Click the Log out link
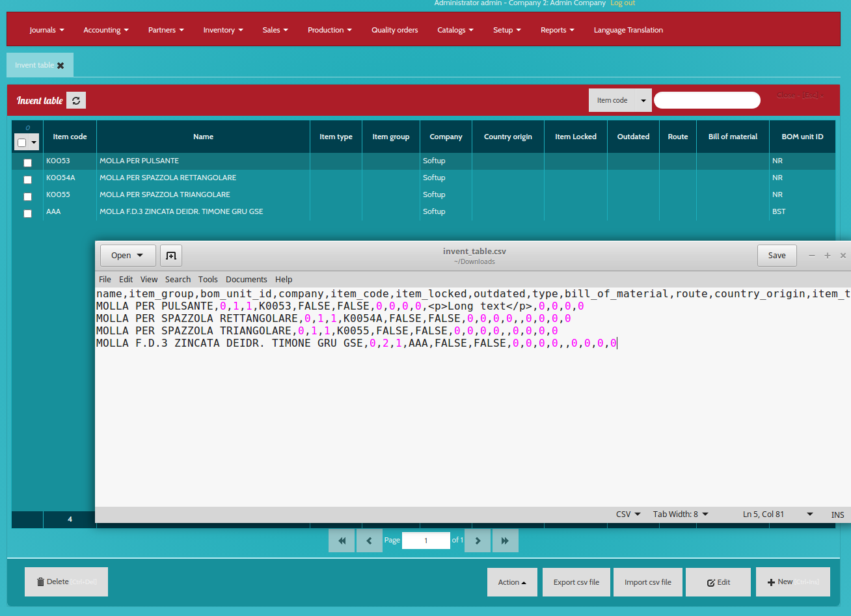The height and width of the screenshot is (616, 851). (x=623, y=3)
